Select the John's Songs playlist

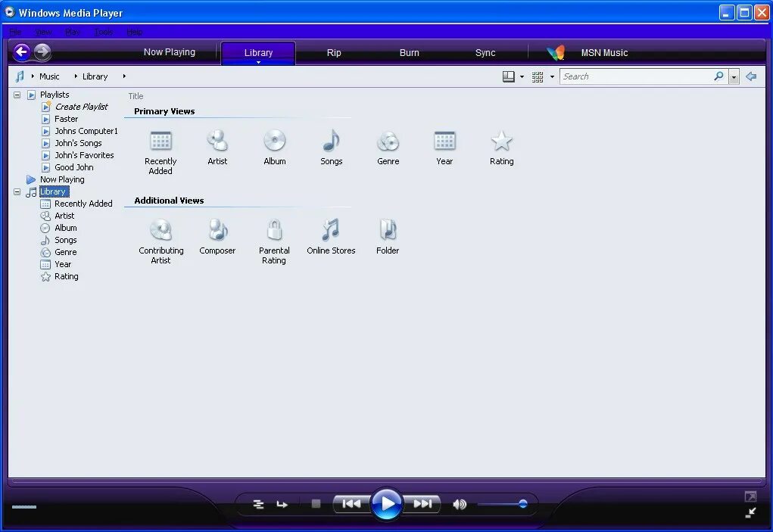(78, 143)
